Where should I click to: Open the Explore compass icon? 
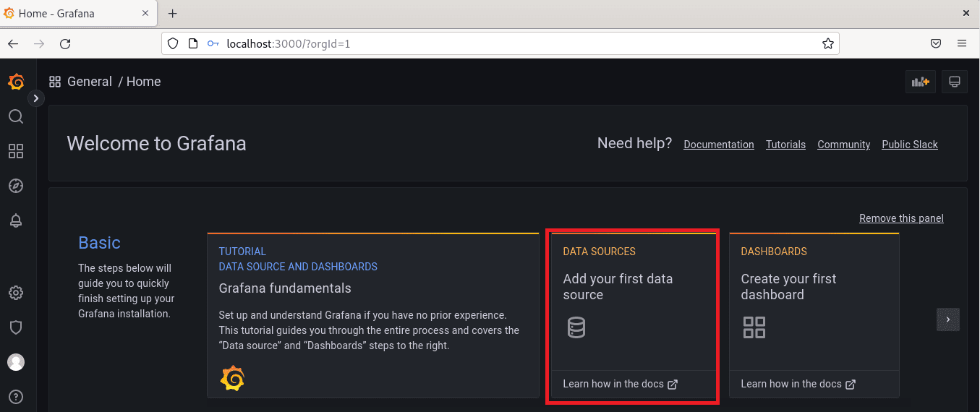[16, 186]
